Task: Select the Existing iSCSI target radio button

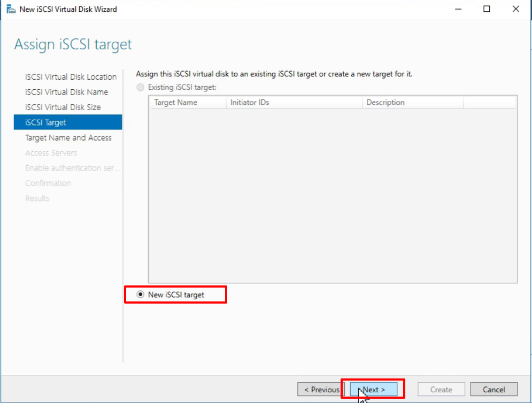Action: [x=141, y=87]
